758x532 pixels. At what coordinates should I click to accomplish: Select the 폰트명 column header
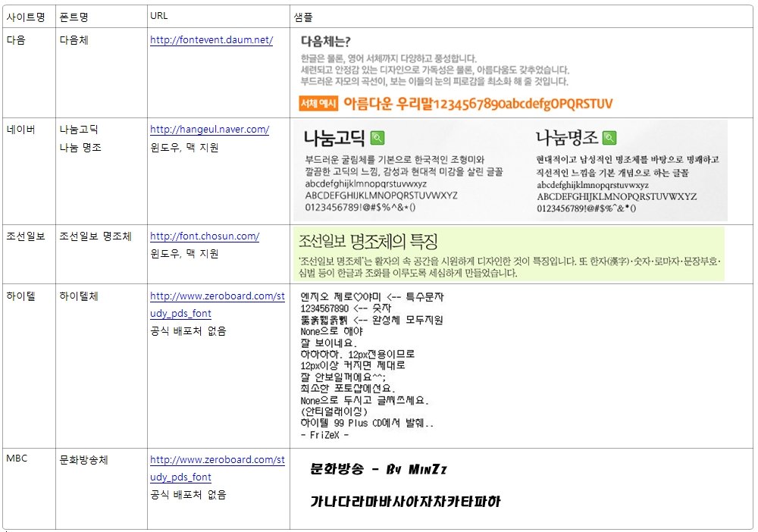[74, 17]
